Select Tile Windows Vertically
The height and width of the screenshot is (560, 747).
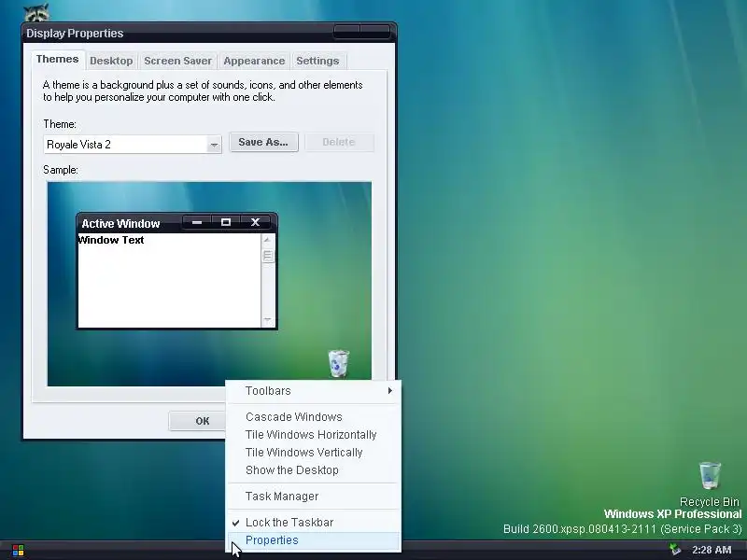(x=314, y=453)
